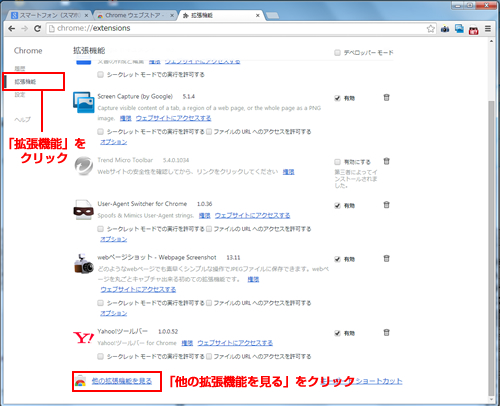Viewport: 500px width, 406px height.
Task: Allow User-Agent Switcher in incognito mode
Action: click(x=100, y=229)
